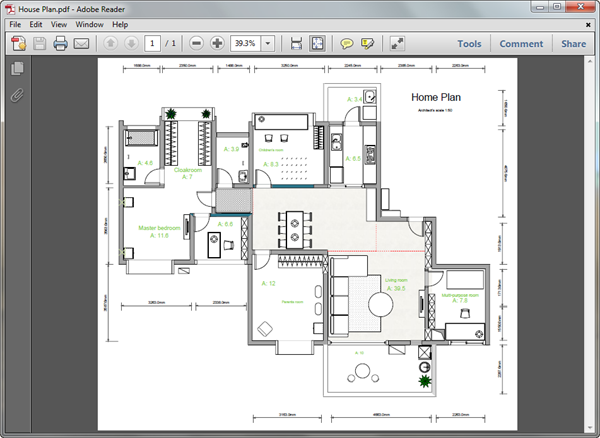
Task: Open the Page Thumbnails side panel
Action: pos(16,69)
